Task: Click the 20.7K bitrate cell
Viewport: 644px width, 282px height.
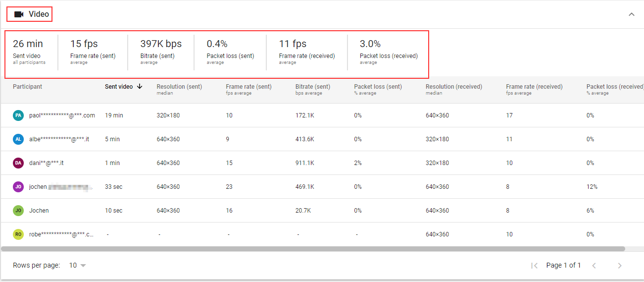Action: 303,211
